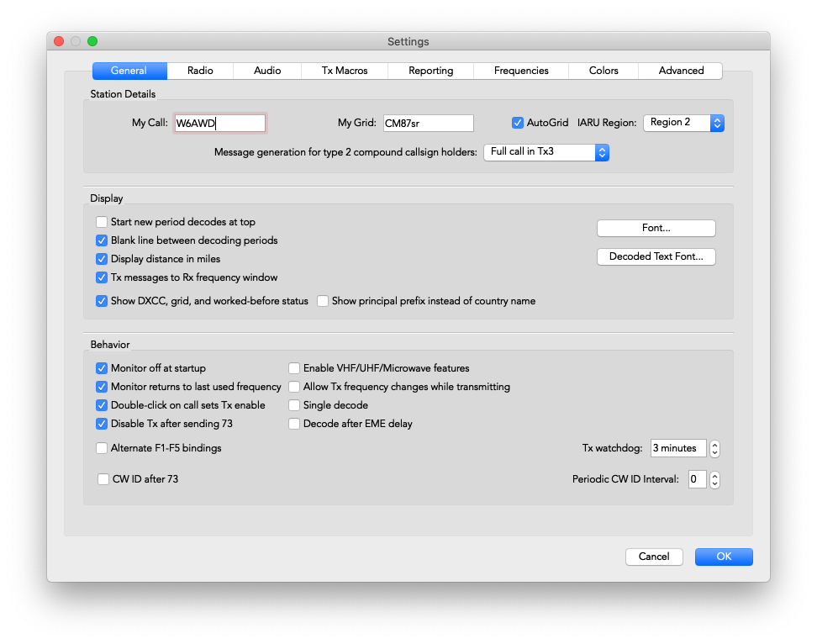Expand the IARU Region dropdown

pos(683,123)
